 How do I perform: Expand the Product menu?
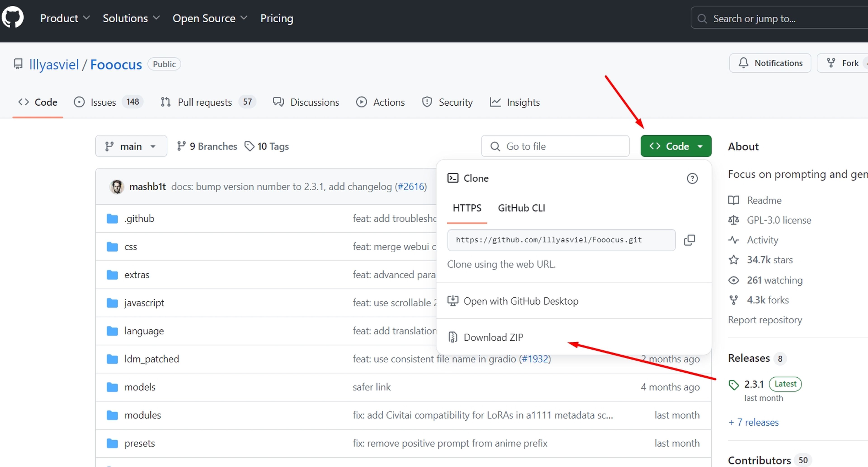pos(65,18)
